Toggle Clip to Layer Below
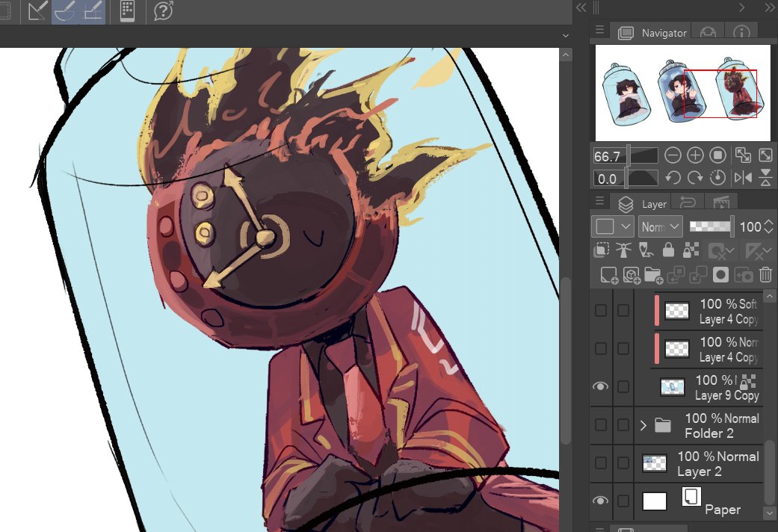 601,250
